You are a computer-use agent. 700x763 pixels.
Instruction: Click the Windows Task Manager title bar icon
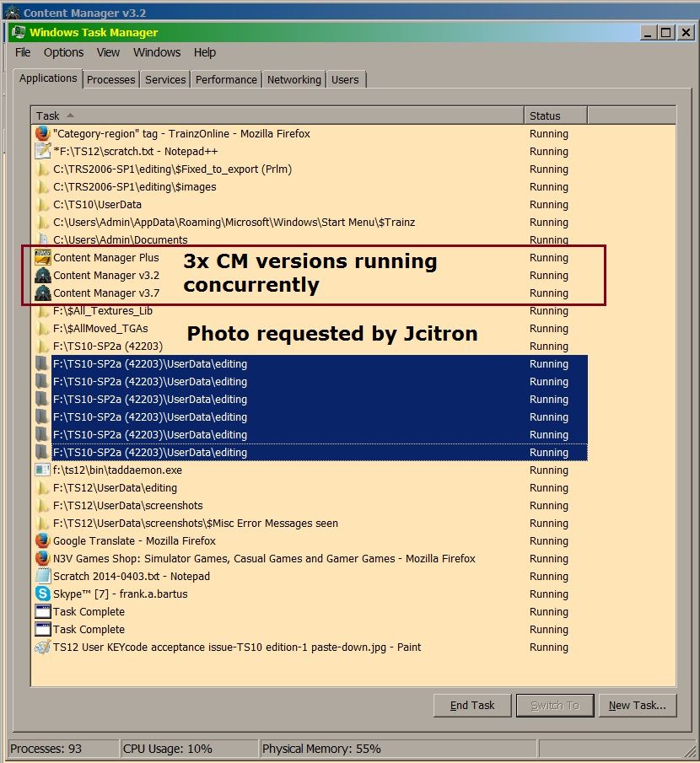[19, 33]
